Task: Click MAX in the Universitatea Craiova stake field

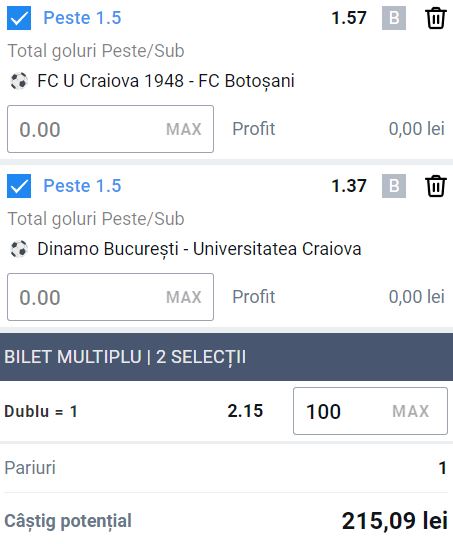Action: (184, 297)
